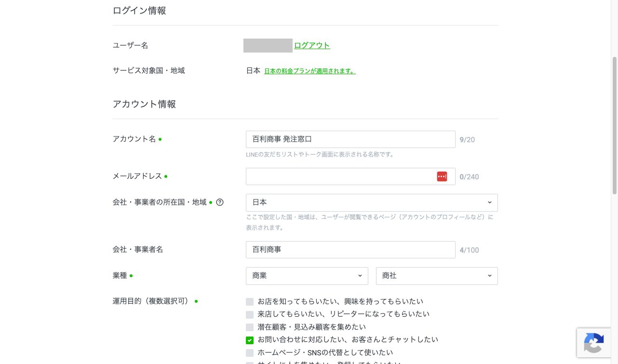Click the ログイン情報 section heading
This screenshot has height=364, width=618.
tap(139, 11)
